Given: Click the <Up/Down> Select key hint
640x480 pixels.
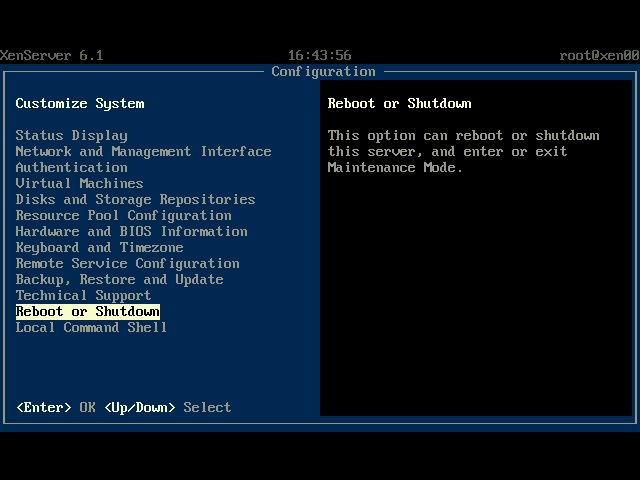Looking at the screenshot, I should click(x=168, y=407).
